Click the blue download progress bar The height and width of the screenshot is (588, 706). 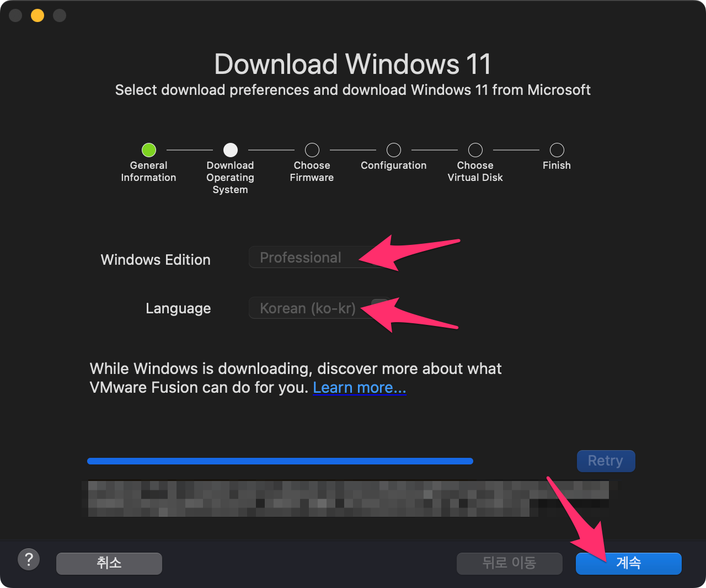(x=280, y=461)
